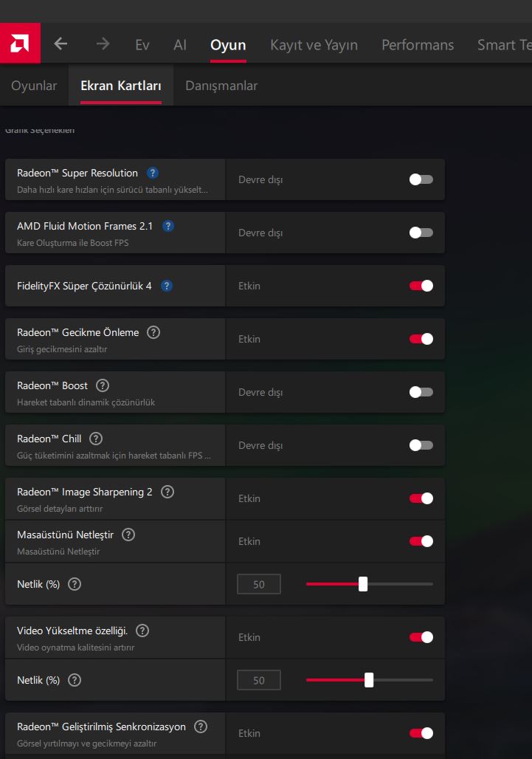Open the AI tab
Image resolution: width=532 pixels, height=759 pixels.
pyautogui.click(x=180, y=45)
